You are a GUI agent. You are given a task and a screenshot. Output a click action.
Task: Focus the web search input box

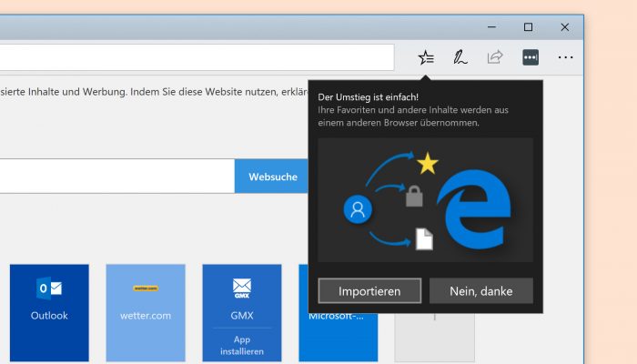[x=117, y=177]
